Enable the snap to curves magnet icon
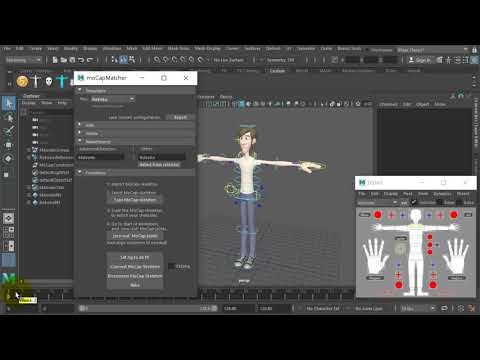480x360 pixels. click(166, 60)
